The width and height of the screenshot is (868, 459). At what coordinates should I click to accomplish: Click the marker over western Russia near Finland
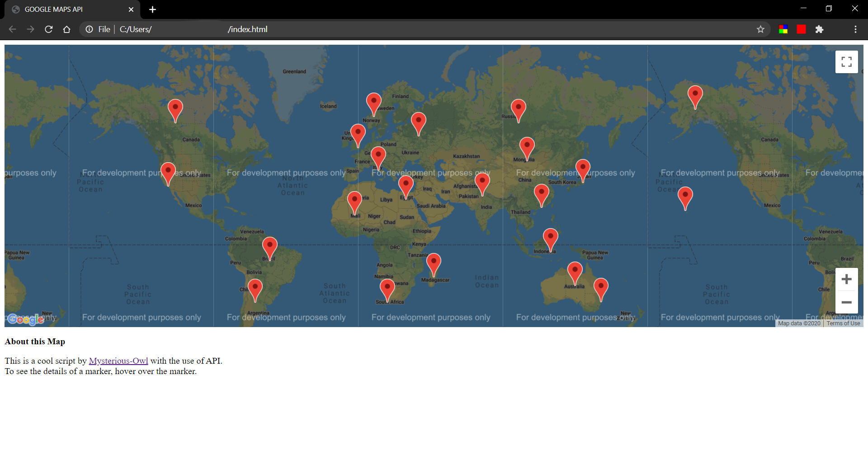[x=419, y=124]
